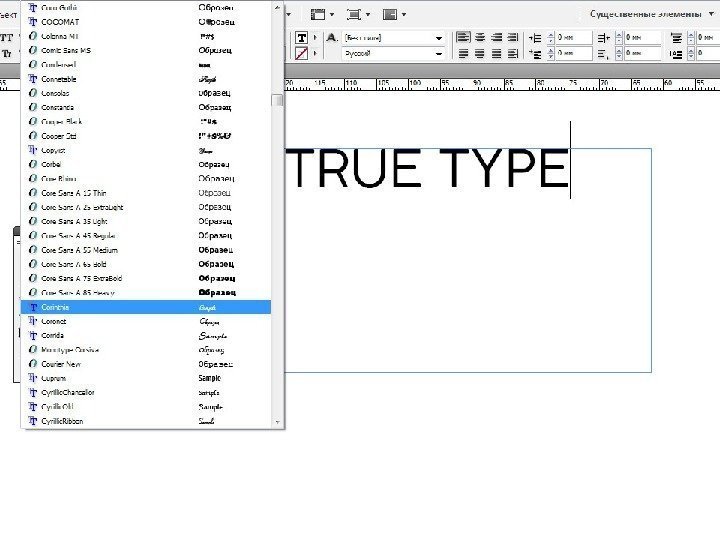The height and width of the screenshot is (540, 720).
Task: Select Core Sans A 85 Heavy
Action: [x=146, y=292]
